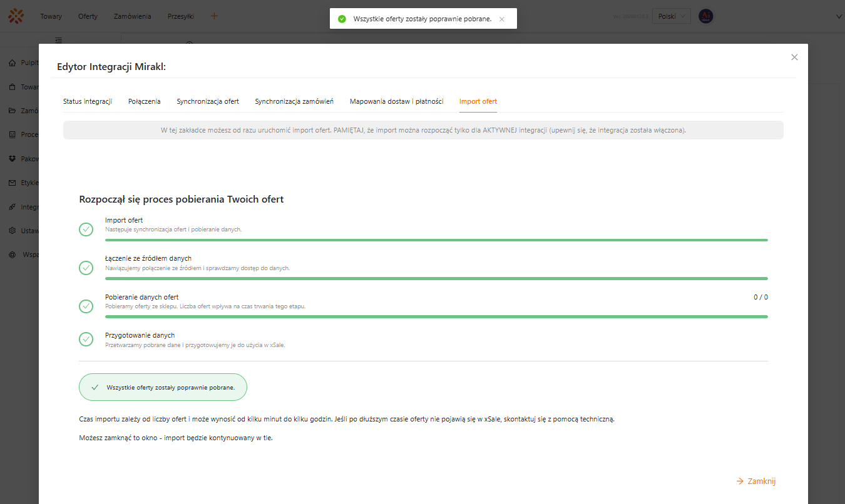Click the xSale logo icon

tap(16, 16)
